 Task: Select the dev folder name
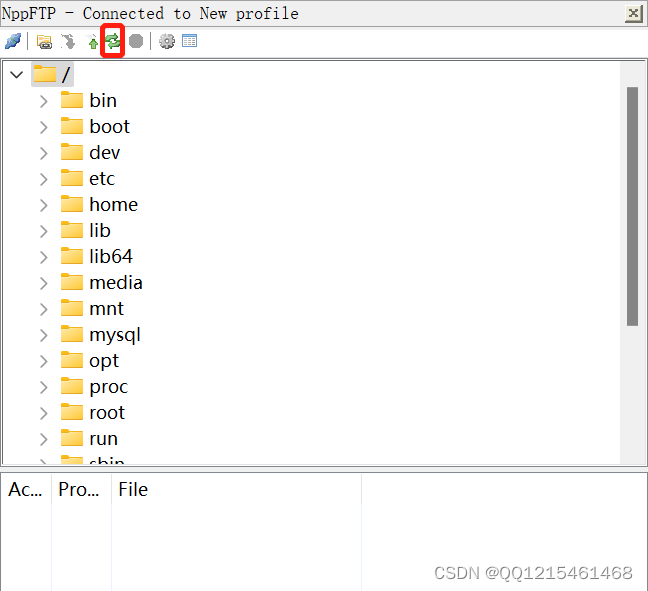click(105, 153)
